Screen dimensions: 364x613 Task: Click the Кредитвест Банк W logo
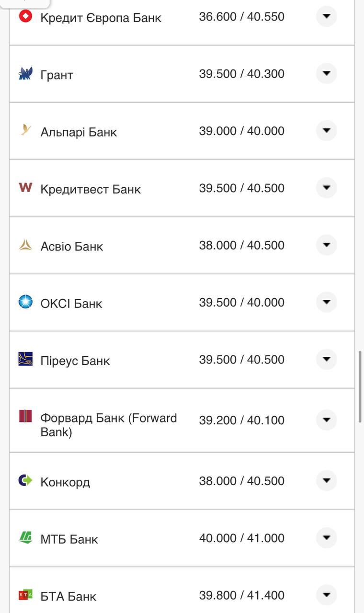click(25, 187)
